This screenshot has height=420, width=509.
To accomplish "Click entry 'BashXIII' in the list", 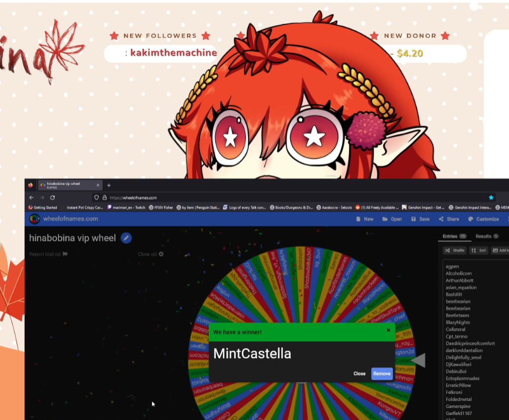I will tap(454, 294).
